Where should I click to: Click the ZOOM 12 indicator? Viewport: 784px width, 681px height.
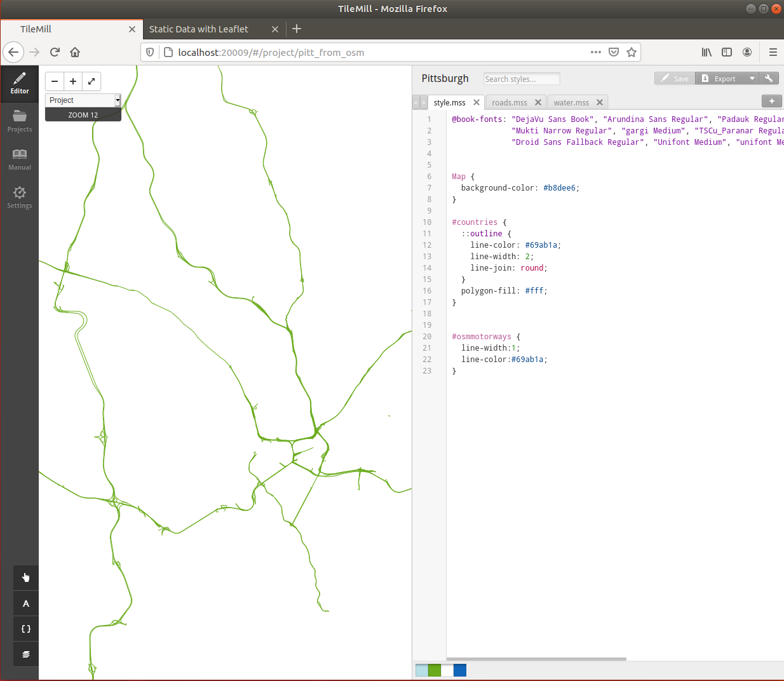[83, 115]
